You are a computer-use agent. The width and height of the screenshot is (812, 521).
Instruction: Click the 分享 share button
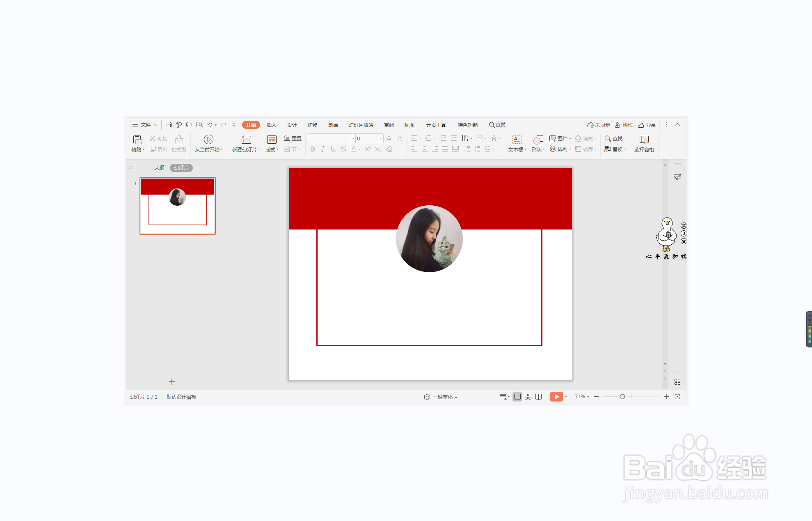pyautogui.click(x=647, y=125)
